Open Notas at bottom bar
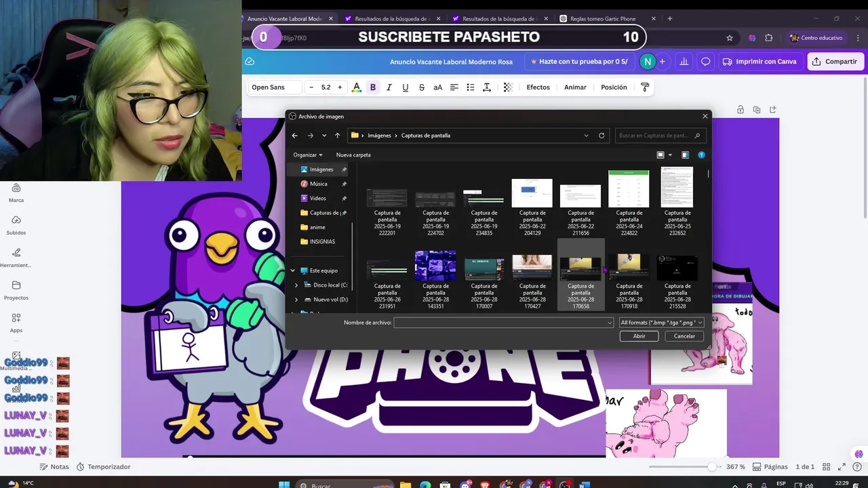868x488 pixels. click(x=54, y=467)
